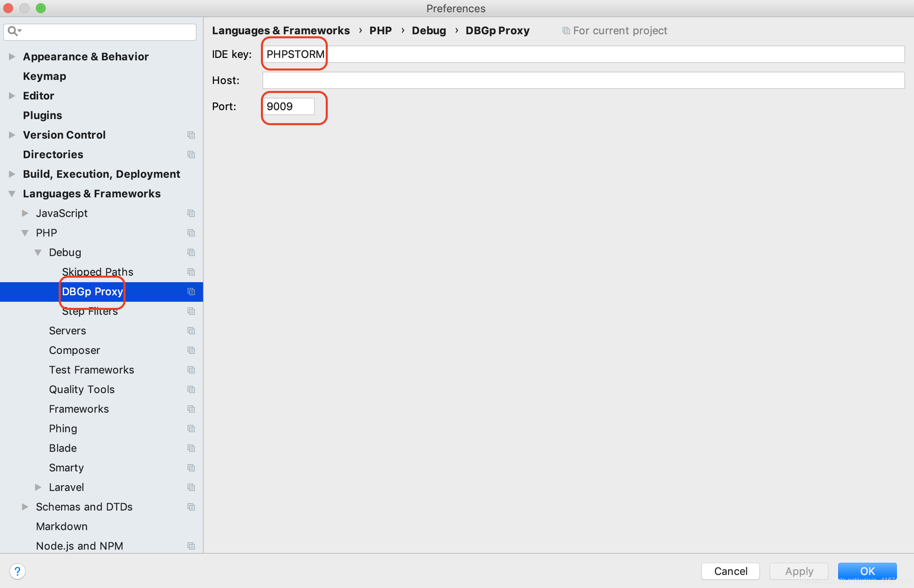Click project-level icon beside Smarty
The width and height of the screenshot is (914, 588).
pos(191,468)
